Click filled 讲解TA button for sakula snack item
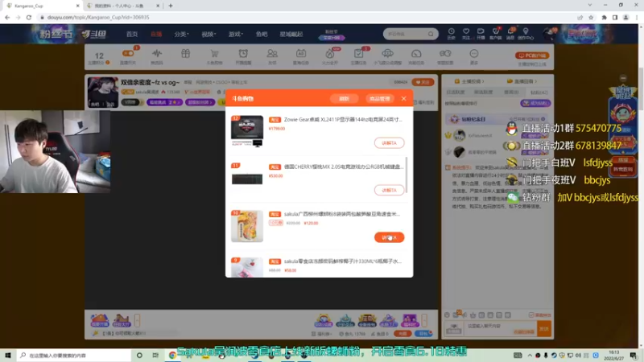Viewport: 644px width, 362px height. click(x=389, y=237)
